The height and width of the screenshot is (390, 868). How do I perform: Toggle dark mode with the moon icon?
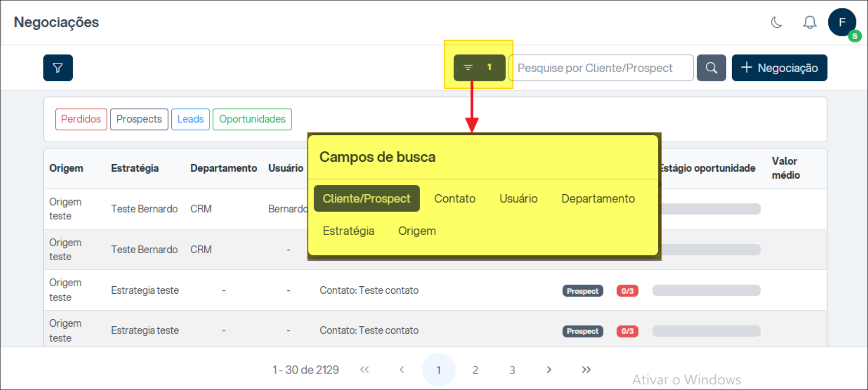pos(776,22)
